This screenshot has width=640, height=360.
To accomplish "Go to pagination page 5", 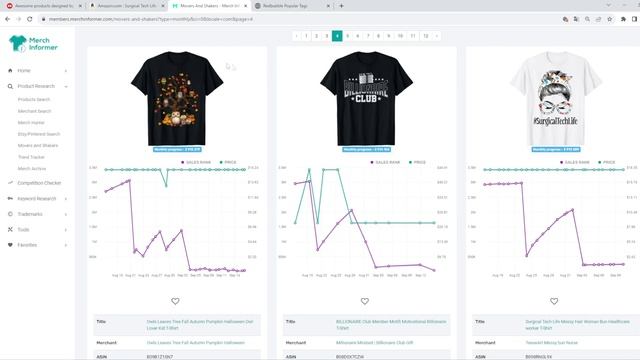I will [347, 36].
